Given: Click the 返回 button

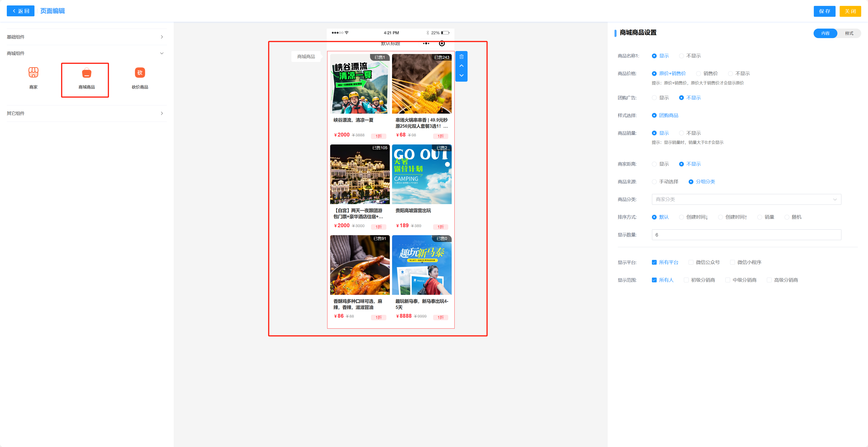Looking at the screenshot, I should (x=21, y=11).
